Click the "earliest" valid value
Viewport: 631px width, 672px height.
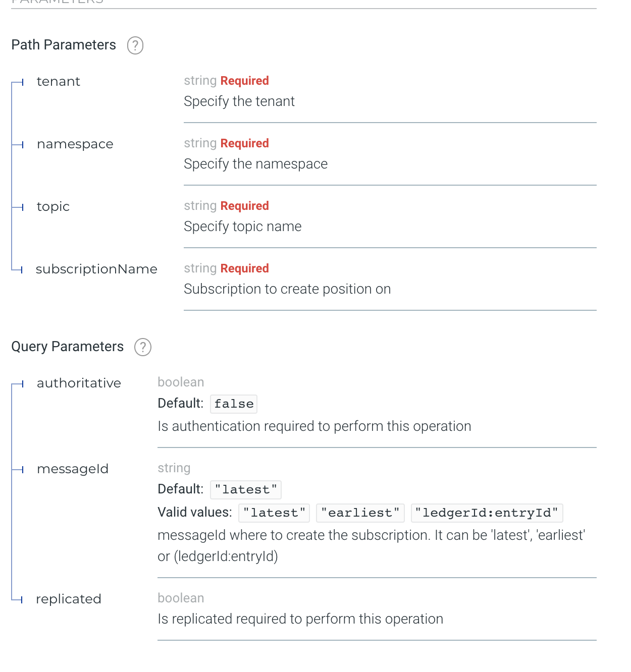360,513
